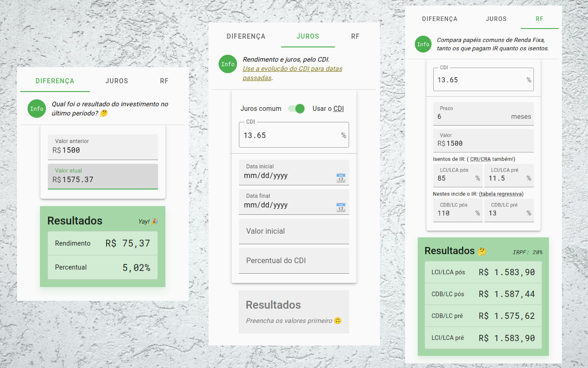Focus the CDB/LC pós percentage field
588x368 pixels.
pos(458,210)
